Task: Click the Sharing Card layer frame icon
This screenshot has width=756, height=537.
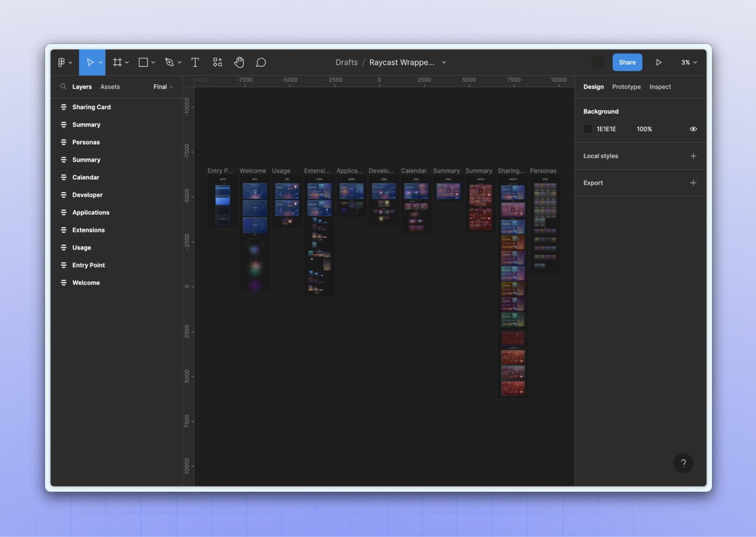Action: pyautogui.click(x=64, y=107)
